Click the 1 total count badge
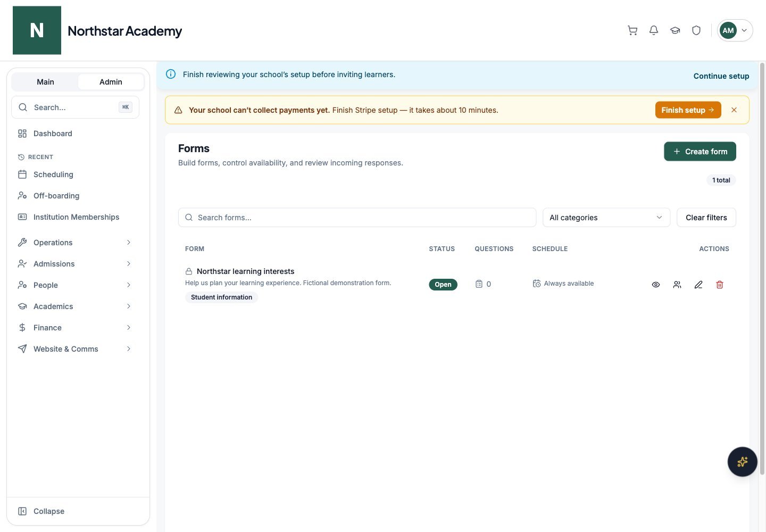Image resolution: width=766 pixels, height=532 pixels. 721,180
